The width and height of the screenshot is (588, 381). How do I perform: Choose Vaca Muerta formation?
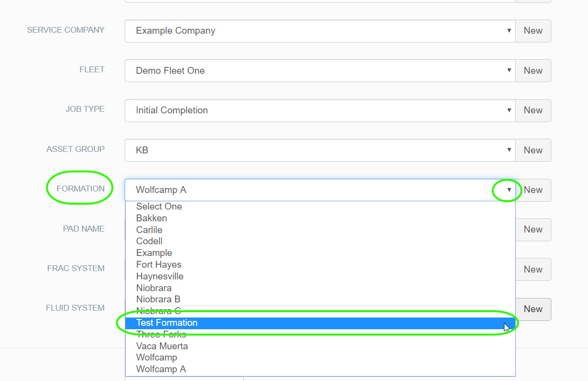(x=162, y=346)
